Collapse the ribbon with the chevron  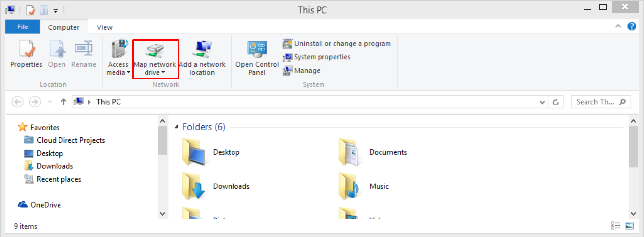point(618,26)
